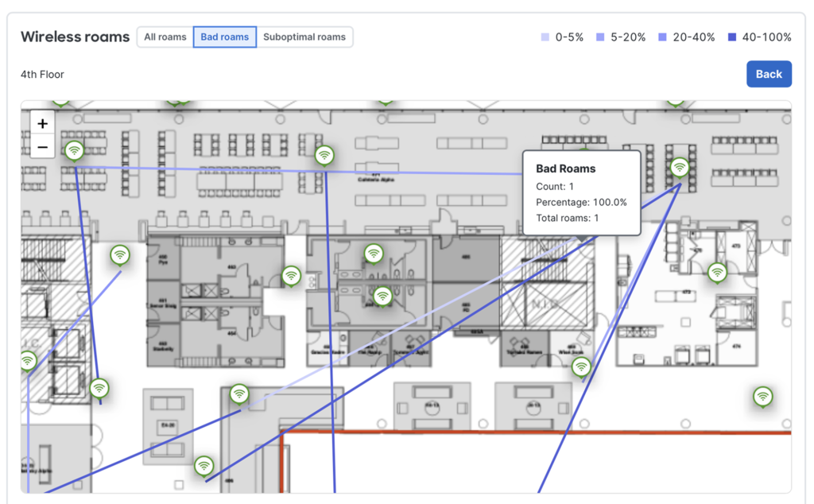The height and width of the screenshot is (504, 814).
Task: Click the 0-5% legend color swatch
Action: (x=545, y=37)
